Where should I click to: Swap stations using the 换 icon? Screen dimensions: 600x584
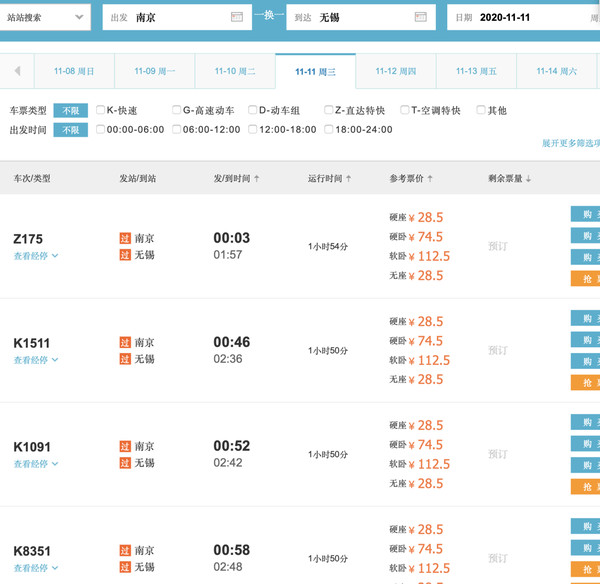point(269,15)
